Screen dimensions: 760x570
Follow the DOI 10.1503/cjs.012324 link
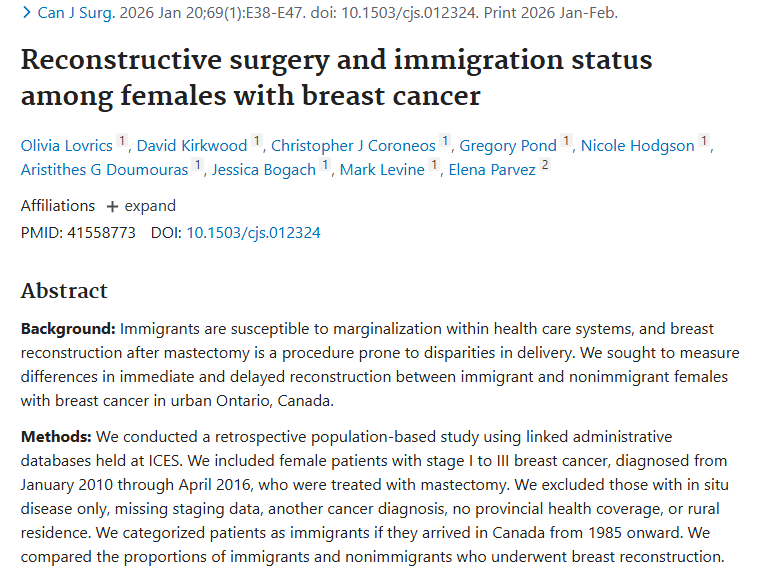(253, 233)
